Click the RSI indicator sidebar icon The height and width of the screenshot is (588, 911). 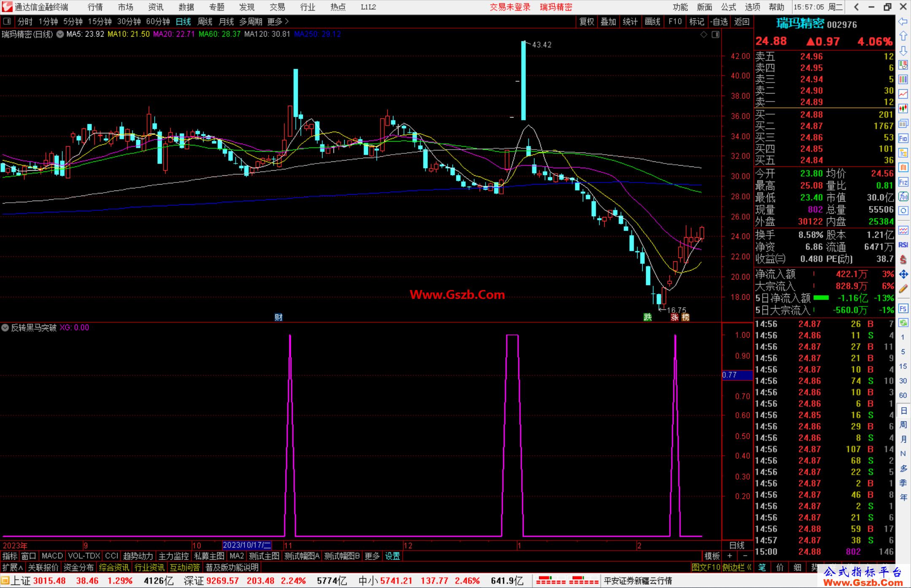(x=903, y=245)
